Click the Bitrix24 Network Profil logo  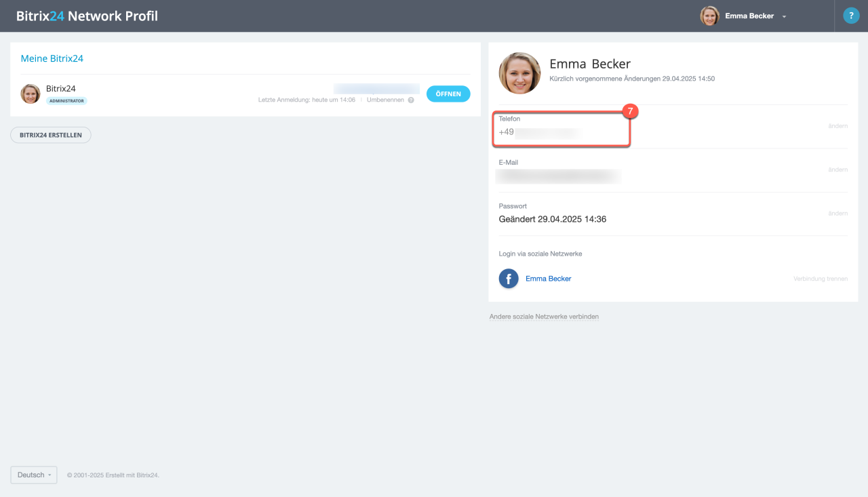pyautogui.click(x=87, y=16)
